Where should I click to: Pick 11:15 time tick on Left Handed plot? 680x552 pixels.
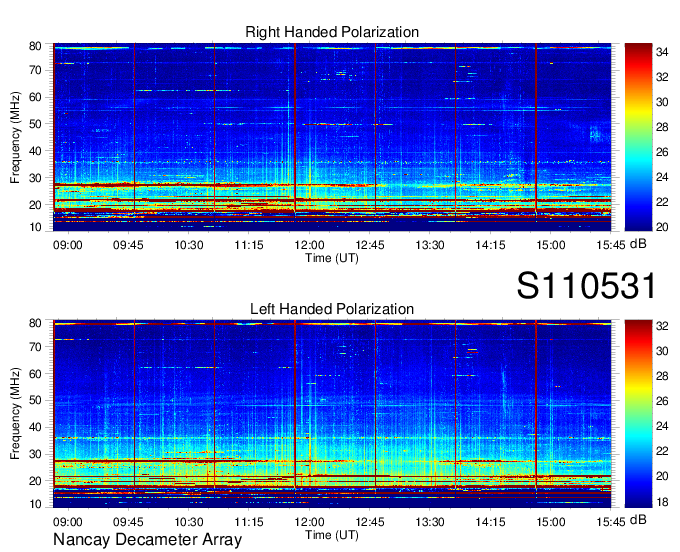coord(249,522)
